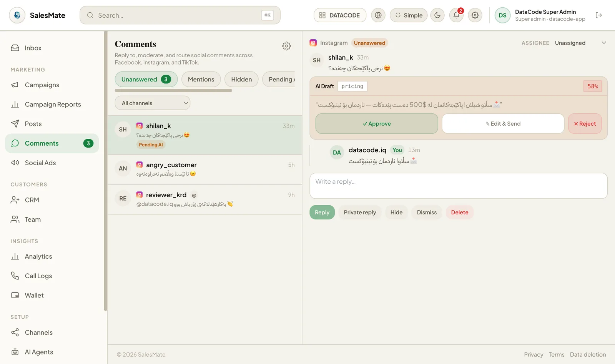Click the Analytics chart icon

point(15,256)
